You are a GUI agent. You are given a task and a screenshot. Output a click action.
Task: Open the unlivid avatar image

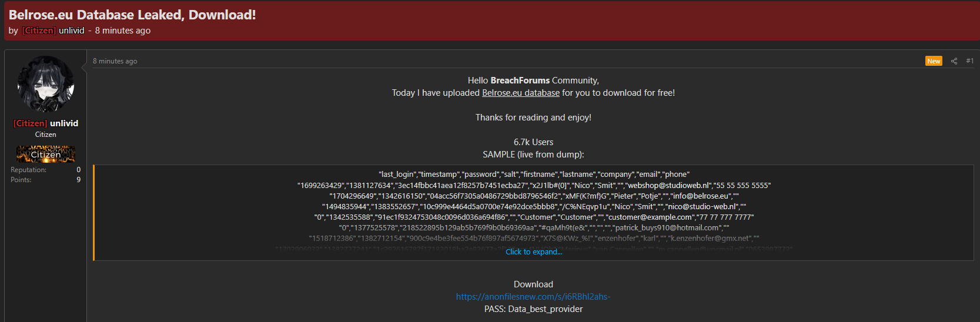(x=46, y=84)
